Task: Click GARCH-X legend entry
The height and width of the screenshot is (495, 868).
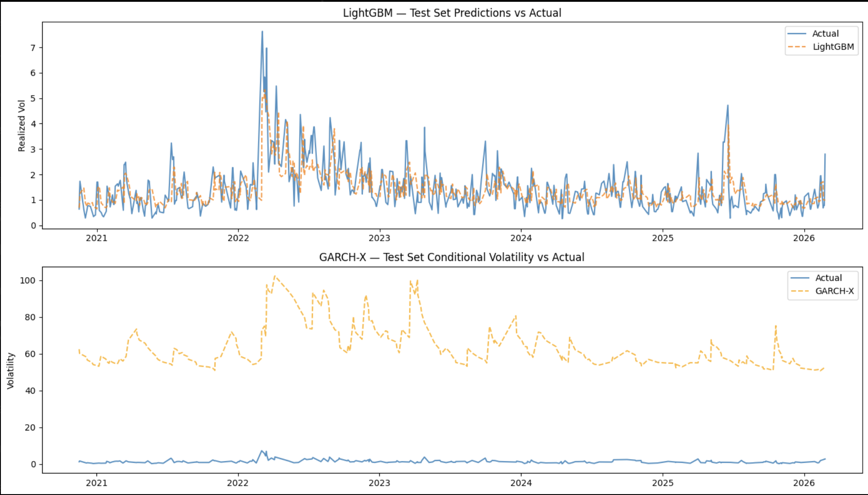Action: [x=834, y=291]
